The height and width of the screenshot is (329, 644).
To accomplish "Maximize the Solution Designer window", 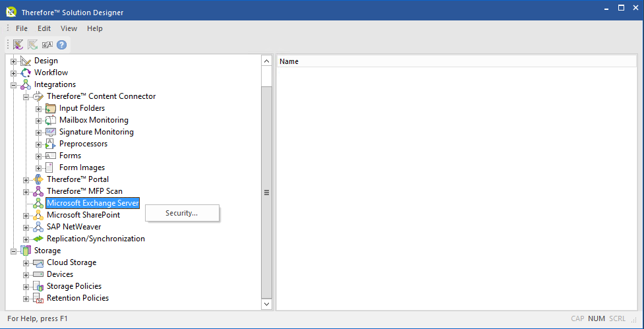I will [621, 8].
